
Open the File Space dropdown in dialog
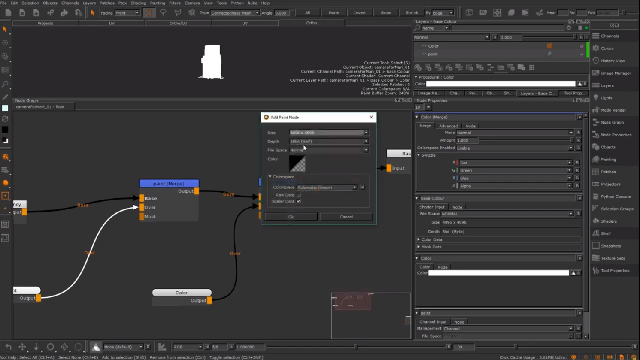coord(329,150)
